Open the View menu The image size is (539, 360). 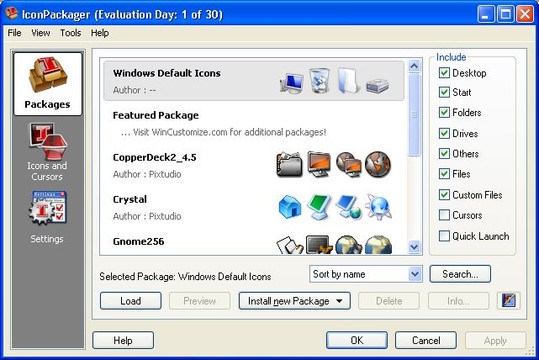click(x=41, y=33)
